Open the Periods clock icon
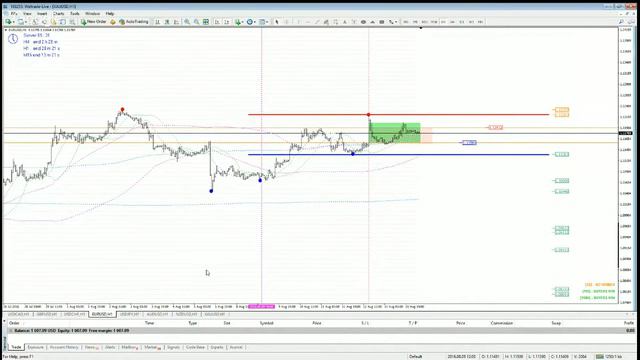 pos(250,22)
